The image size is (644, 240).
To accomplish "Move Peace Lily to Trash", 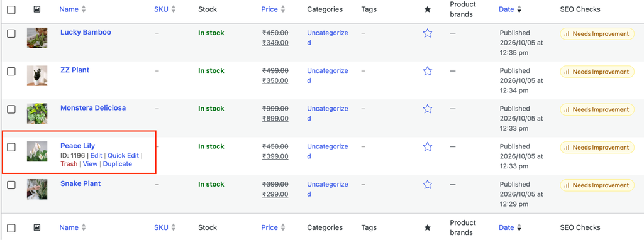I will (69, 164).
